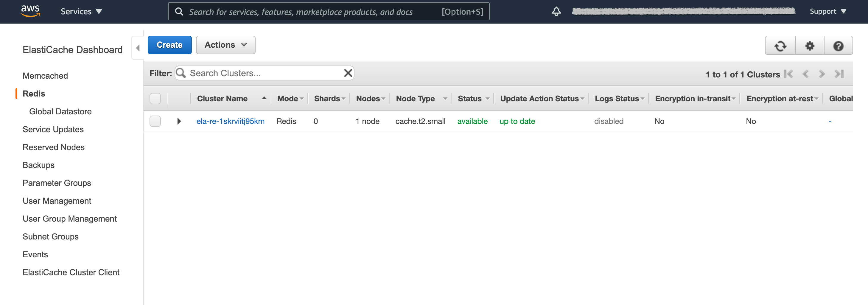Focus the AWS services search field

click(x=329, y=12)
